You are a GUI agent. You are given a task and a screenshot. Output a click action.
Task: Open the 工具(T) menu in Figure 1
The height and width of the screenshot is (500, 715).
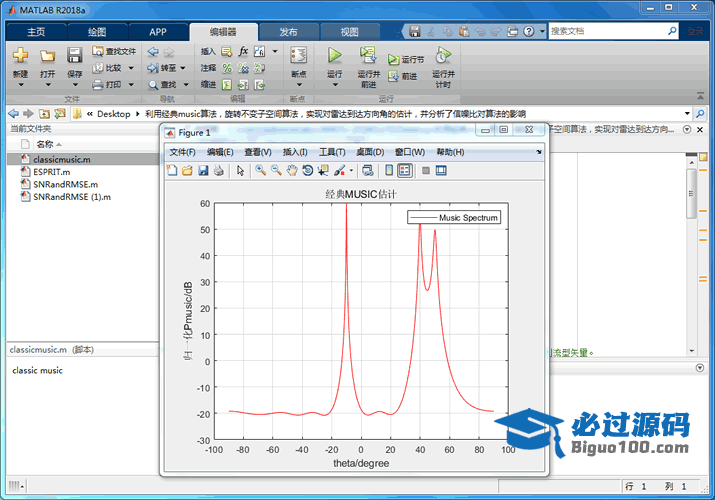pos(332,152)
